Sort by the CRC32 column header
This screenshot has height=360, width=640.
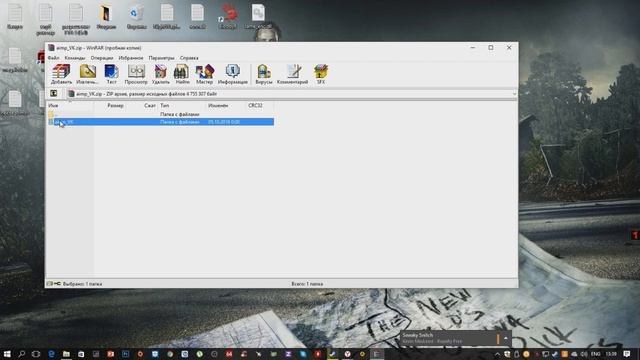tap(260, 105)
